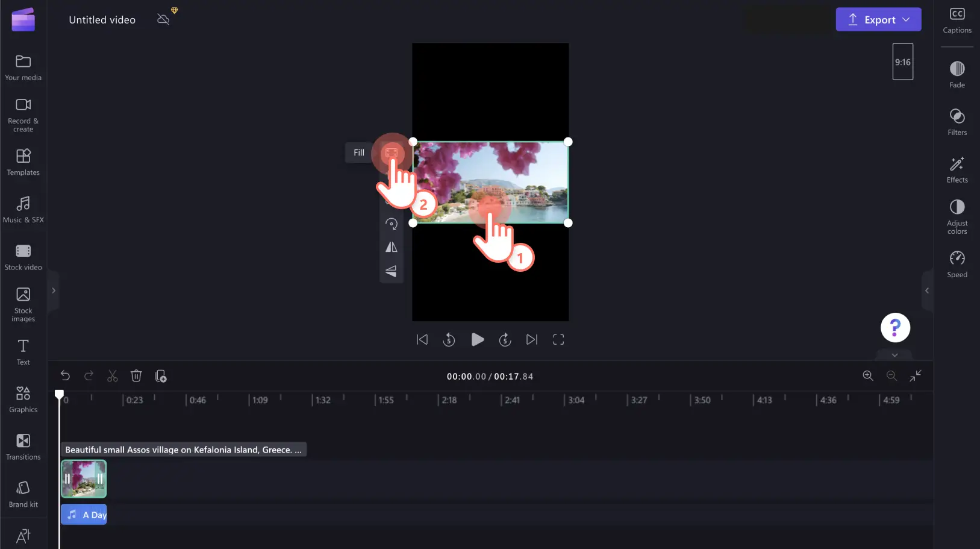
Task: Fit timeline to screen
Action: pyautogui.click(x=916, y=375)
